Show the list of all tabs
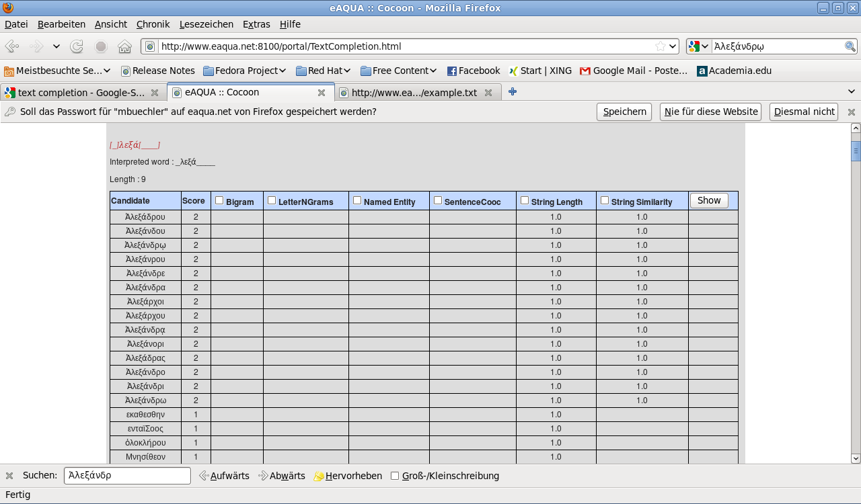 tap(852, 92)
